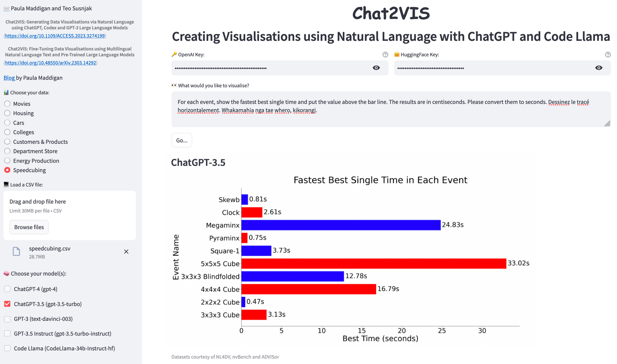Remove the speedcubing.csv uploaded file
617x364 pixels.
126,252
